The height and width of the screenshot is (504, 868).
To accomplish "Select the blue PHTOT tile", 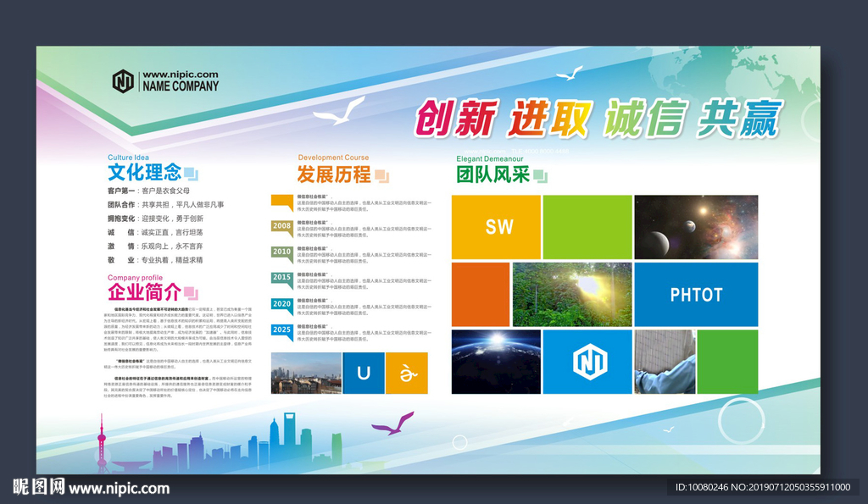I will [696, 294].
